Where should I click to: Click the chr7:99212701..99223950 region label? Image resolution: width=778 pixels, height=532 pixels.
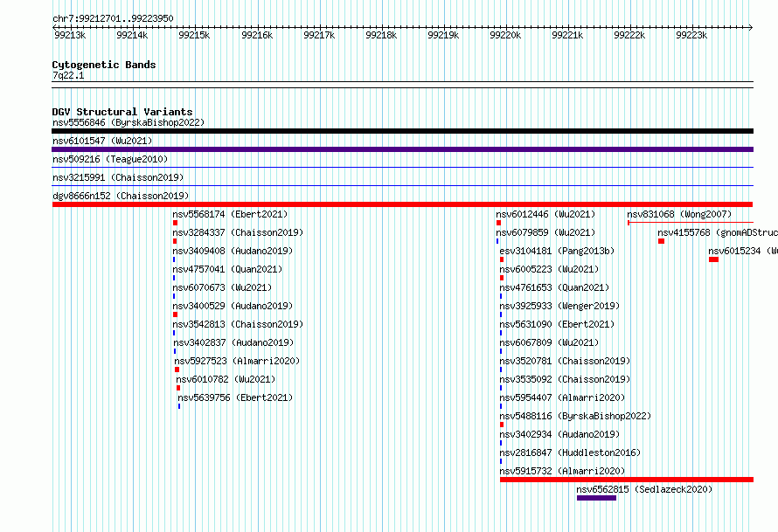tap(113, 18)
